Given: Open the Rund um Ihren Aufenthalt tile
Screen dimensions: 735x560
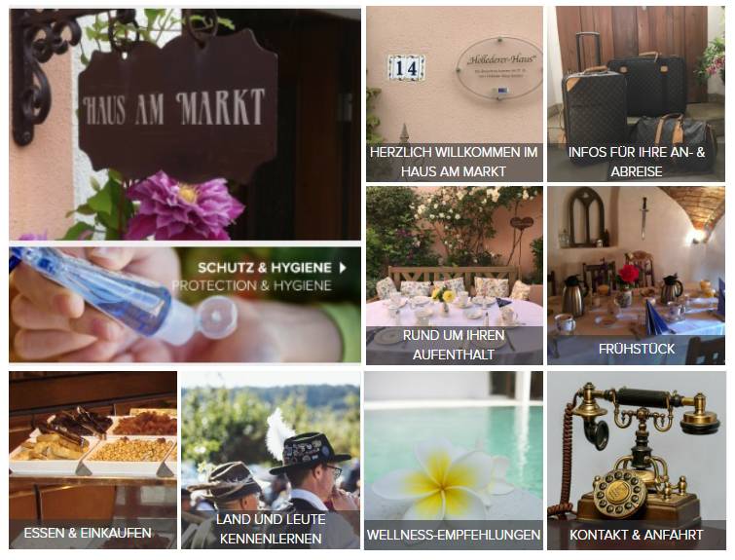Looking at the screenshot, I should point(455,276).
